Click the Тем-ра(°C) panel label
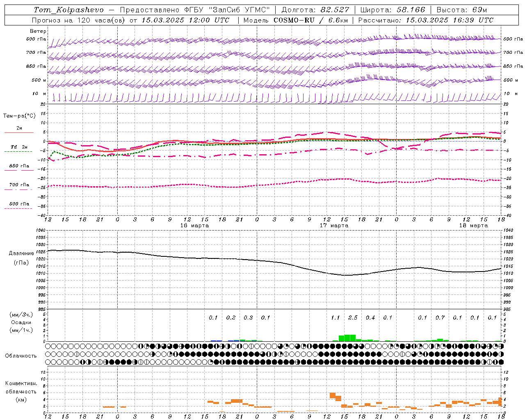This screenshot has width=525, height=420. click(19, 116)
